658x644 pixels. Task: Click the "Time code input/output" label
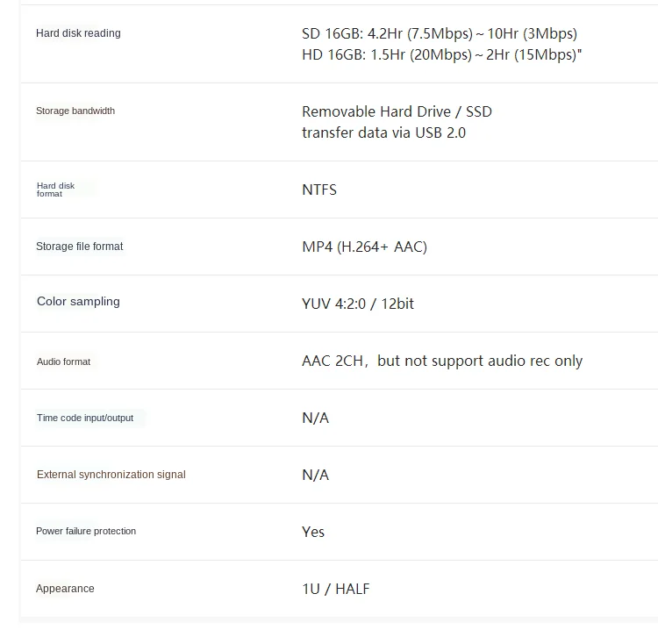point(85,418)
